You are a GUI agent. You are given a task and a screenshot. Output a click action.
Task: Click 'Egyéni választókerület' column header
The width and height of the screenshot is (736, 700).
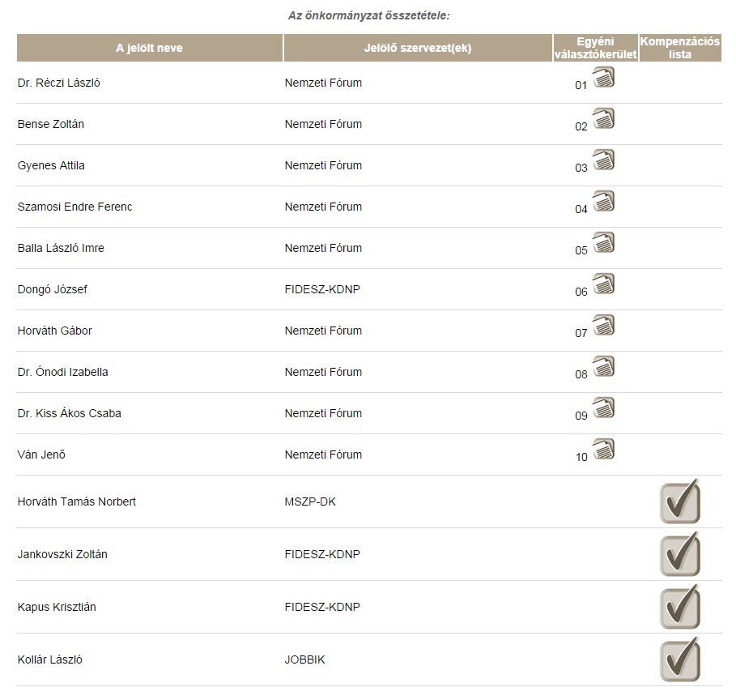tap(595, 48)
